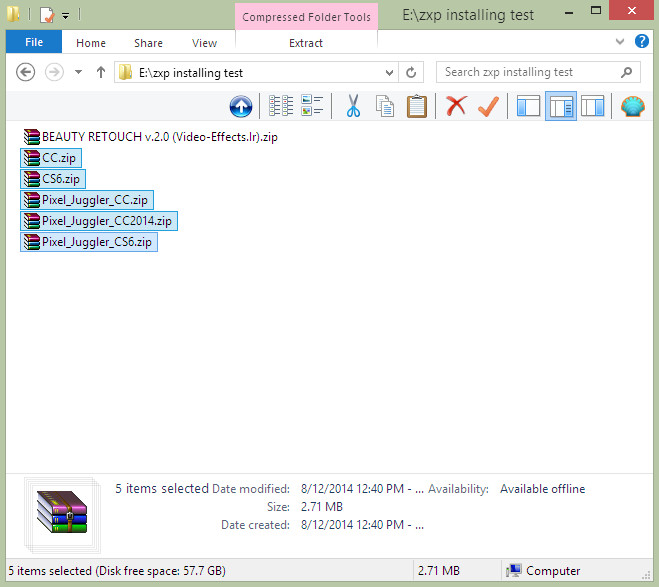Click the red X Delete icon
Image resolution: width=659 pixels, height=587 pixels.
click(456, 105)
